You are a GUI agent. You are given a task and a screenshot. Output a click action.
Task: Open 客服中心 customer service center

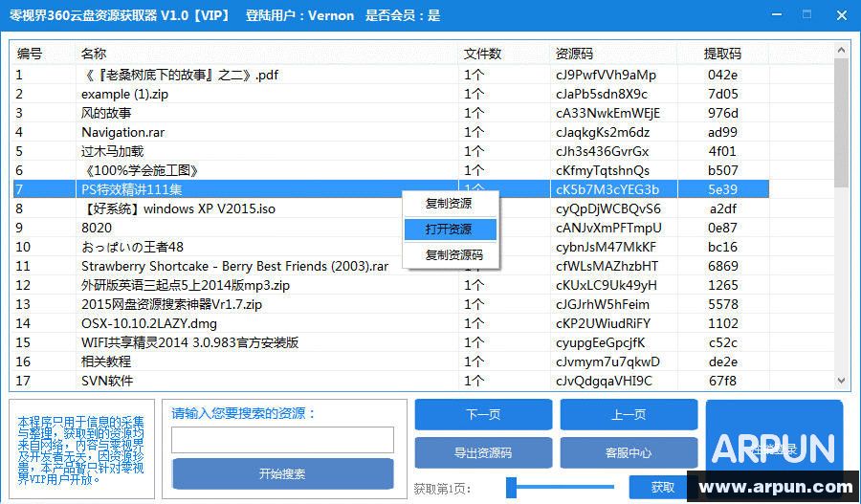click(629, 452)
